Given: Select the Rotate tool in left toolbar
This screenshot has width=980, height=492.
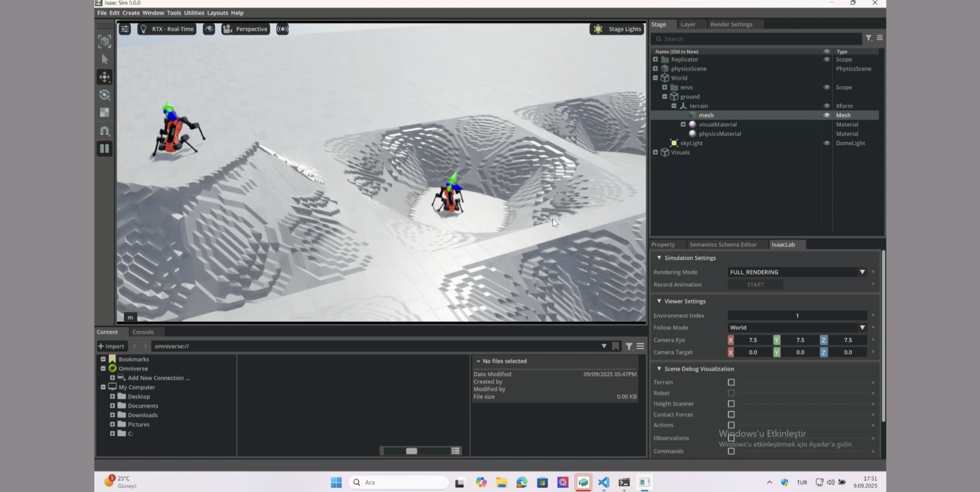Looking at the screenshot, I should click(104, 95).
